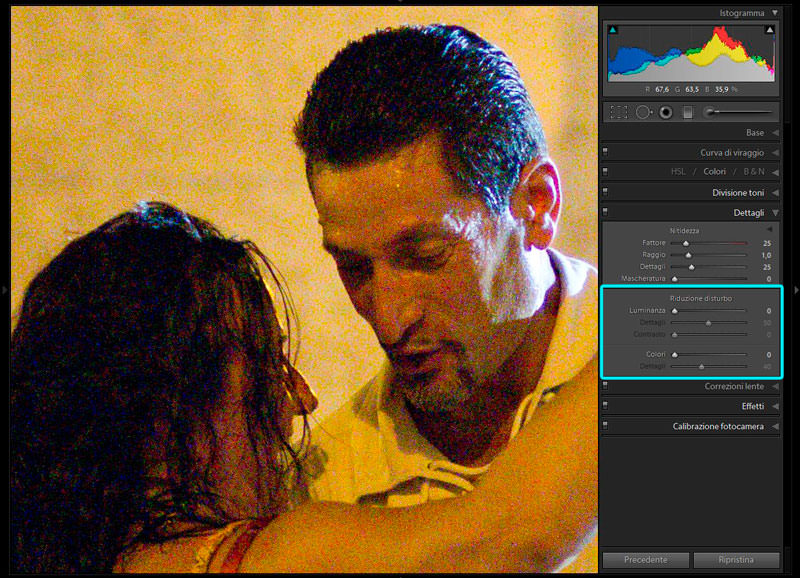
Task: Toggle highlight clipping indicator in histogram
Action: click(769, 31)
